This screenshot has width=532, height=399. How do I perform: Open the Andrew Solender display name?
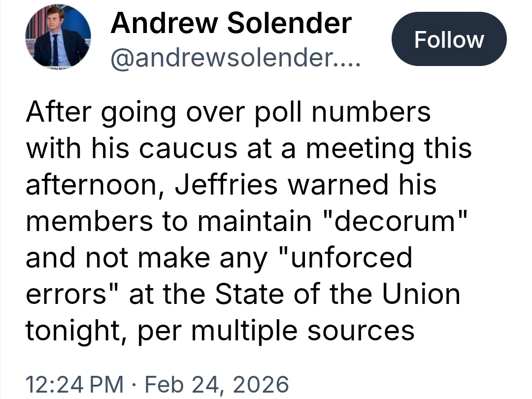[x=231, y=24]
